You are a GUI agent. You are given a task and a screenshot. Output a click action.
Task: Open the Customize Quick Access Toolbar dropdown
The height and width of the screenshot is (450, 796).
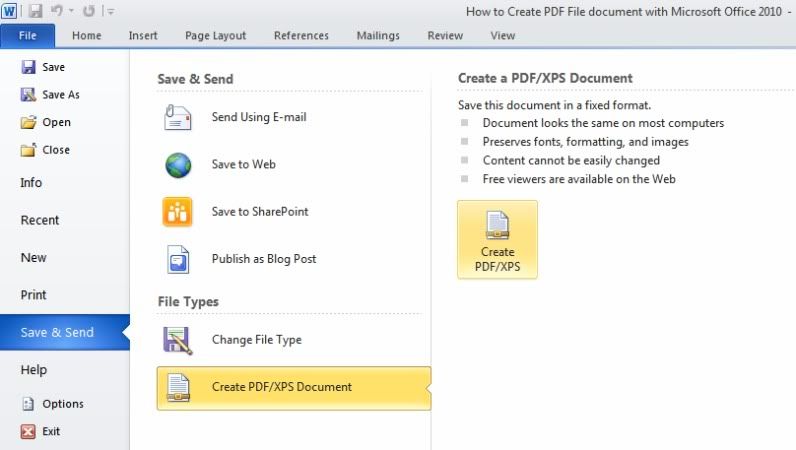110,12
